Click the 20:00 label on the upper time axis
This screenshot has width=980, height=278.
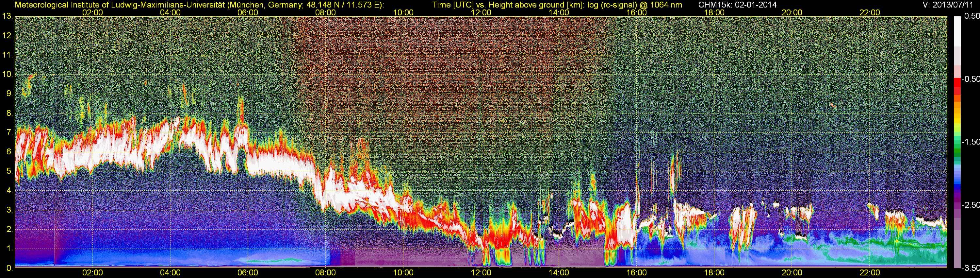pyautogui.click(x=792, y=12)
